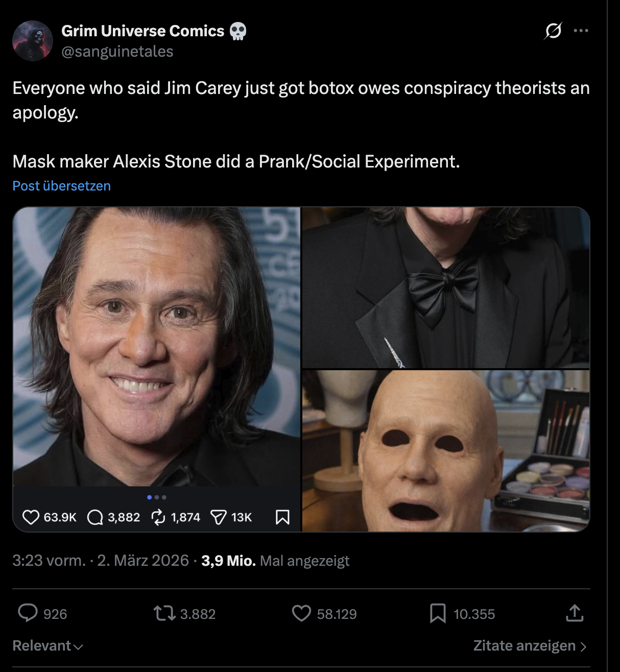Click the comment bubble inside the embedded image

pos(95,517)
